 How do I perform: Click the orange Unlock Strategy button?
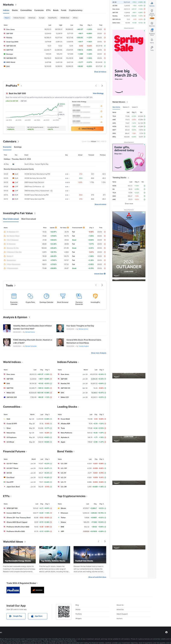click(x=87, y=128)
